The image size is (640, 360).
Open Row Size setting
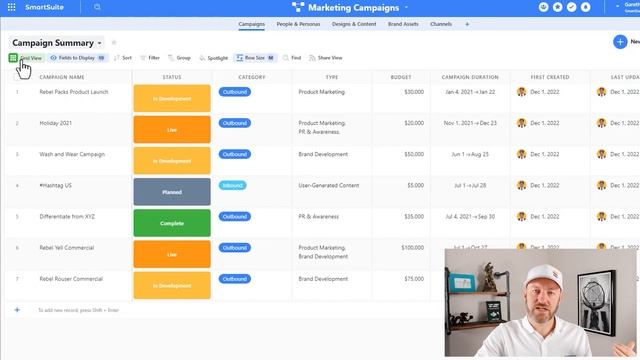(255, 58)
